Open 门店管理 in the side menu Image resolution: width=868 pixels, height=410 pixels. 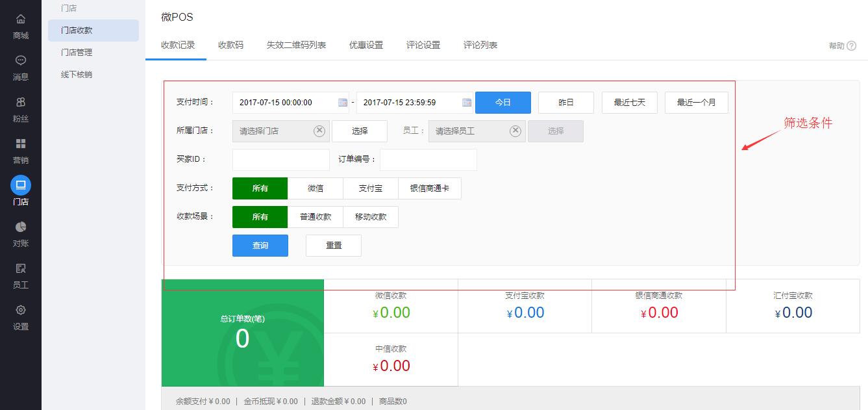point(77,53)
